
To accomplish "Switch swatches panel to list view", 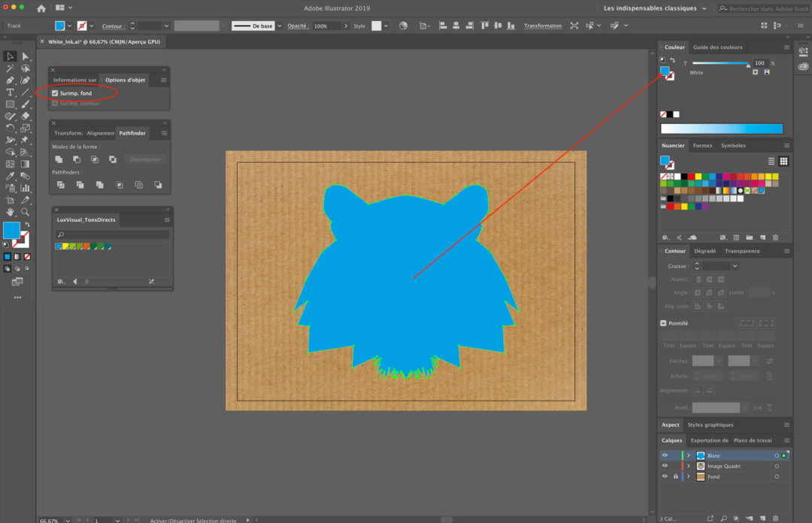I will [771, 161].
